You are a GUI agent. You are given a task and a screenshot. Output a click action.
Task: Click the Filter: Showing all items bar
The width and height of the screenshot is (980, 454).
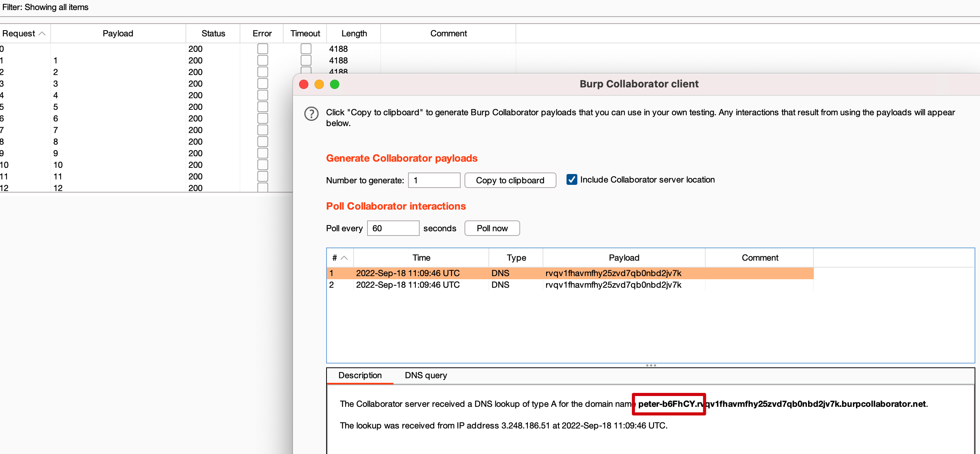coord(46,7)
